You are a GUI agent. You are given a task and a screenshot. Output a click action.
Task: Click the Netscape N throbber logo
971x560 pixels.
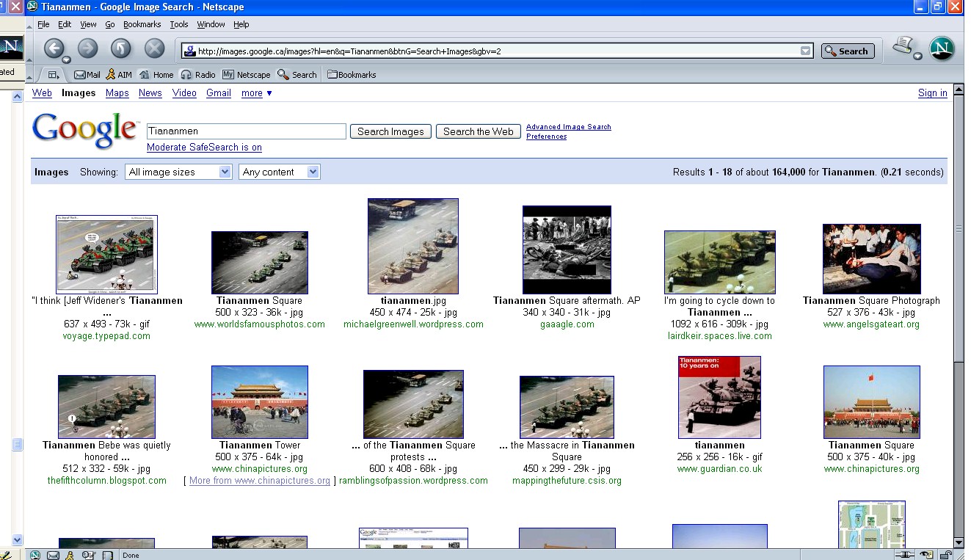coord(942,48)
